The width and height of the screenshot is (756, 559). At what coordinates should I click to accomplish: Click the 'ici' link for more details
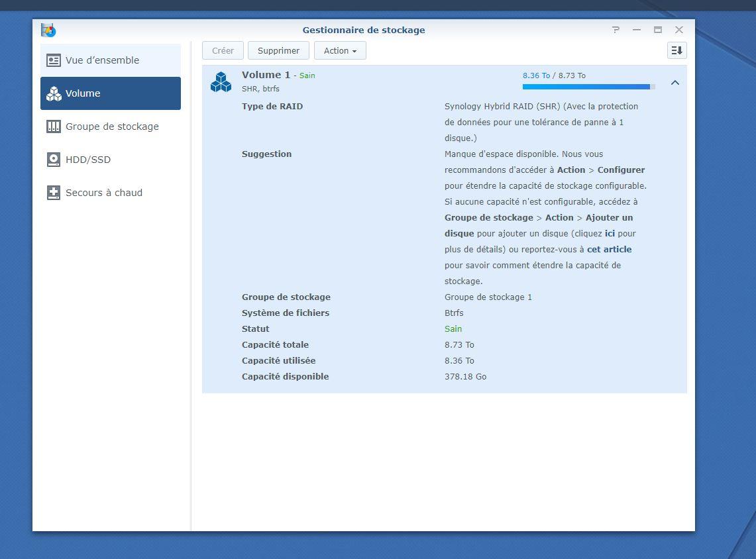pyautogui.click(x=610, y=234)
